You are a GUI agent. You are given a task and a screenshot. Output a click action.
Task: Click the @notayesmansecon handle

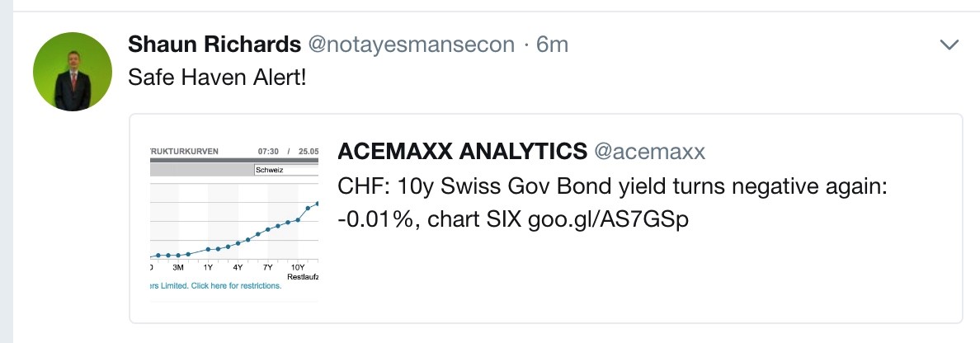[411, 45]
